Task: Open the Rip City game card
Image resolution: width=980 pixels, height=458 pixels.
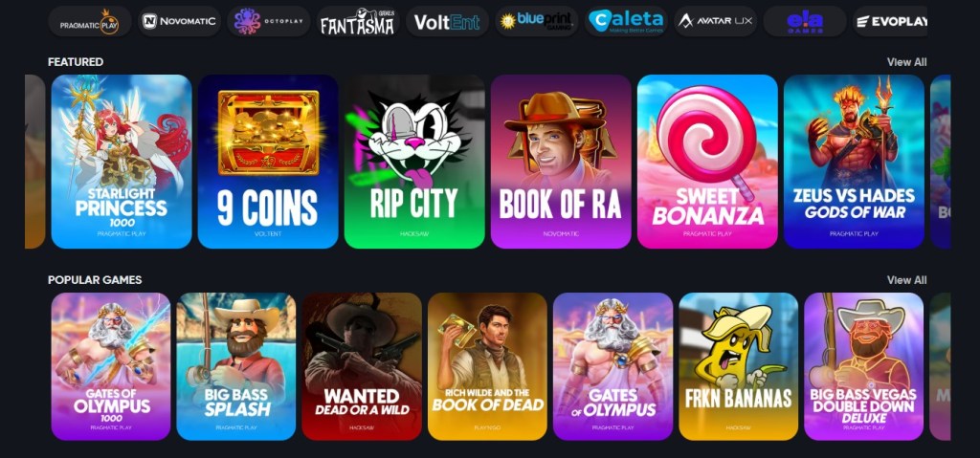Action: (x=414, y=162)
